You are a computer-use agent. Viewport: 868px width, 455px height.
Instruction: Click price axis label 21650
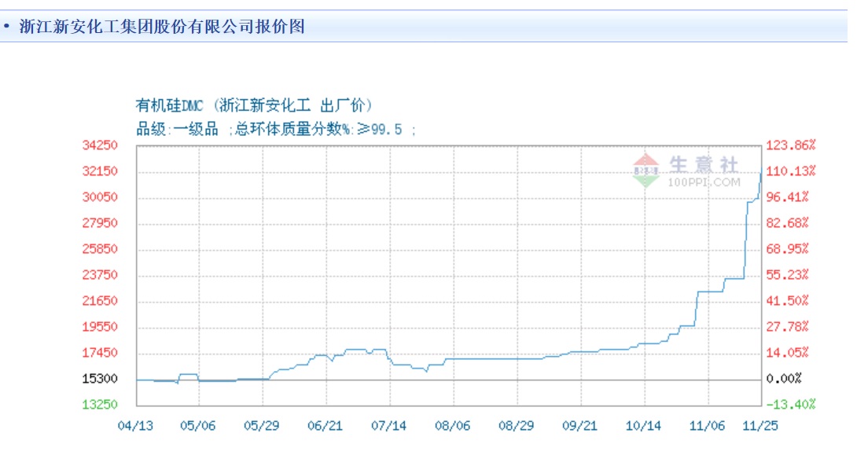point(100,301)
